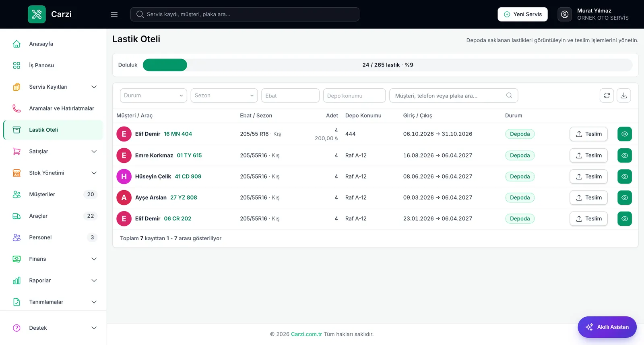The width and height of the screenshot is (644, 345).
Task: Expand Servis Kayıtları sidebar section
Action: click(x=53, y=87)
